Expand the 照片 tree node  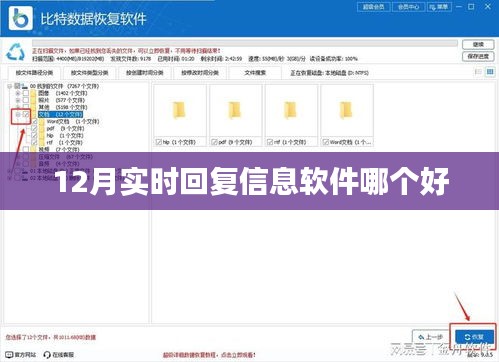coord(18,100)
